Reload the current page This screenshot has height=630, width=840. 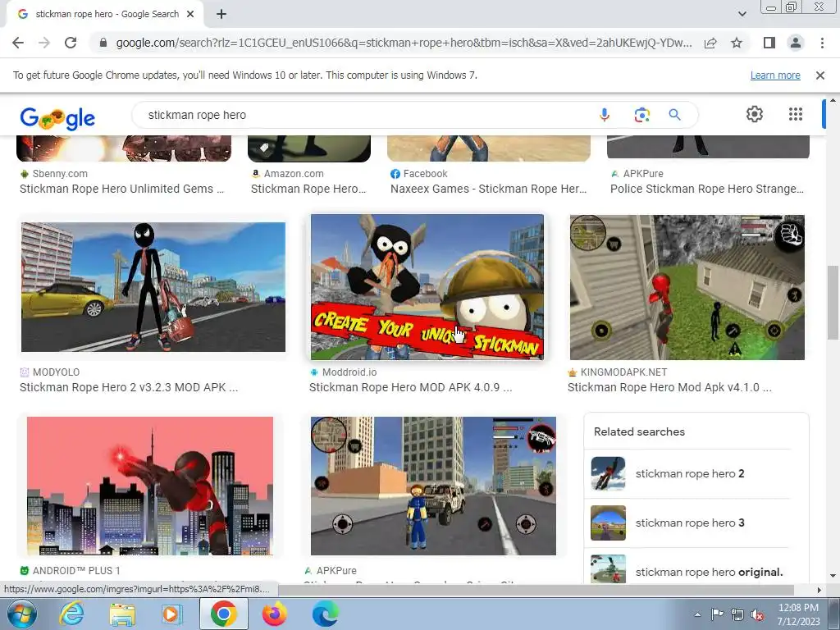pos(71,43)
